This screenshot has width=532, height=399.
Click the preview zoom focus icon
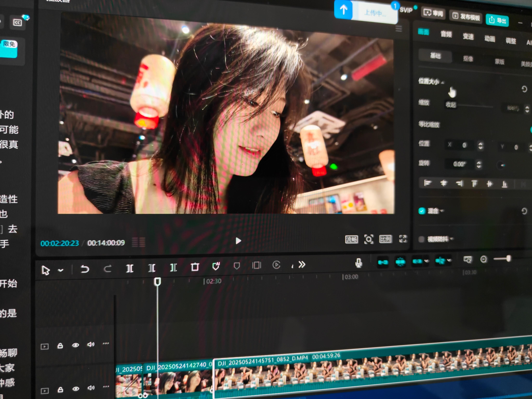(369, 239)
